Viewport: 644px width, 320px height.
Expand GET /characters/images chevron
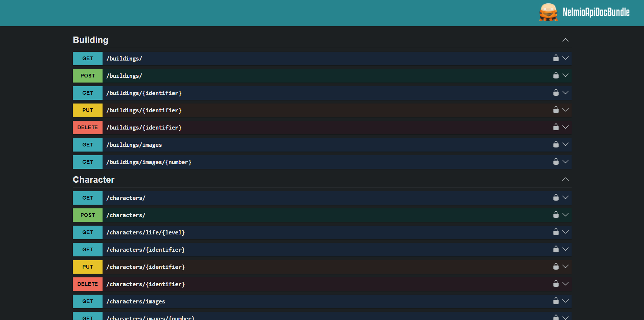[x=565, y=301]
